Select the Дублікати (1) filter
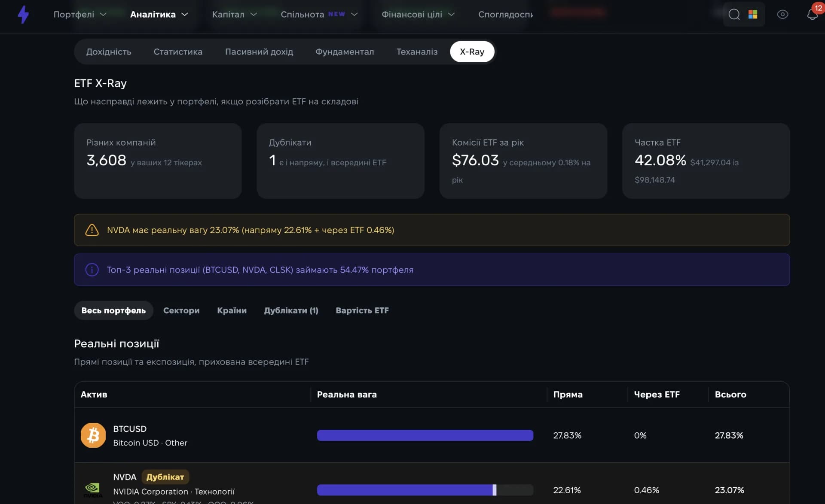The height and width of the screenshot is (504, 825). [x=291, y=310]
